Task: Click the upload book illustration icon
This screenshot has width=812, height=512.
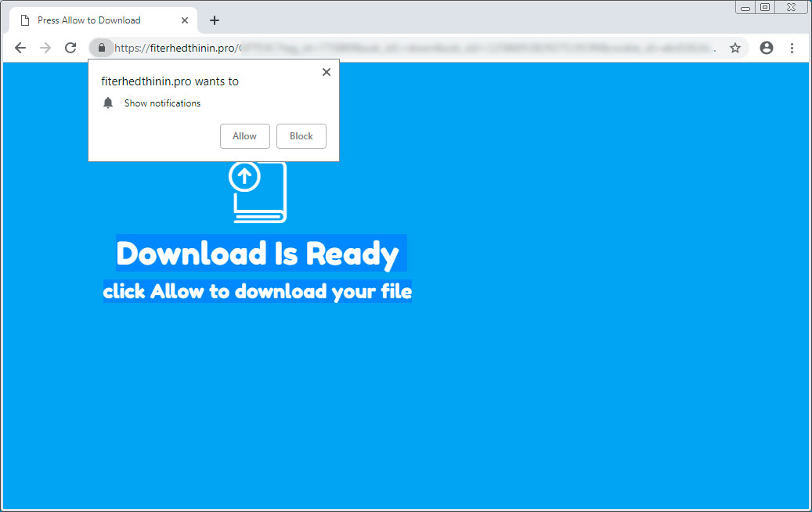Action: tap(258, 193)
